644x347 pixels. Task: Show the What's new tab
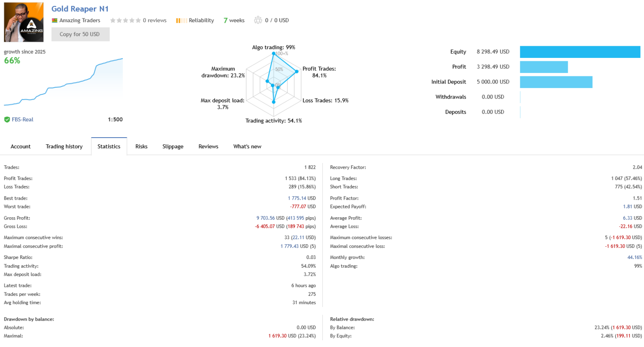tap(247, 146)
